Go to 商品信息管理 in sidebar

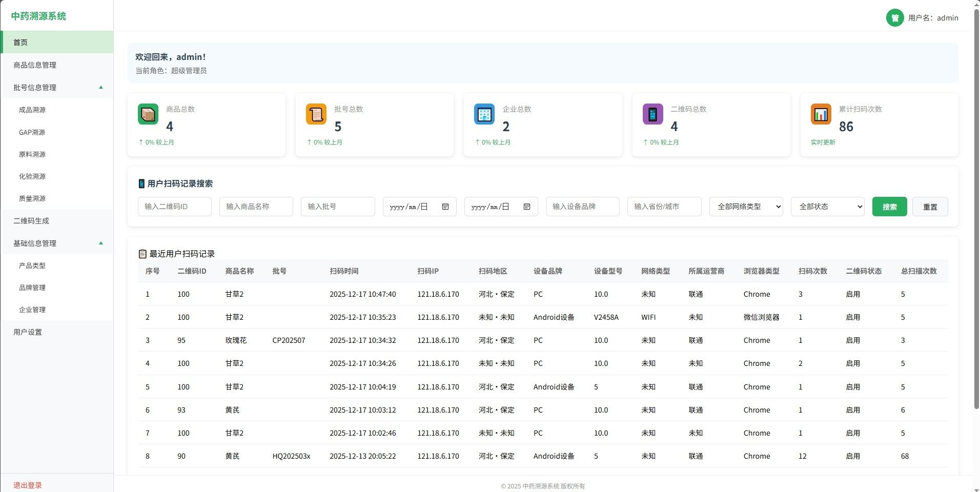(35, 65)
